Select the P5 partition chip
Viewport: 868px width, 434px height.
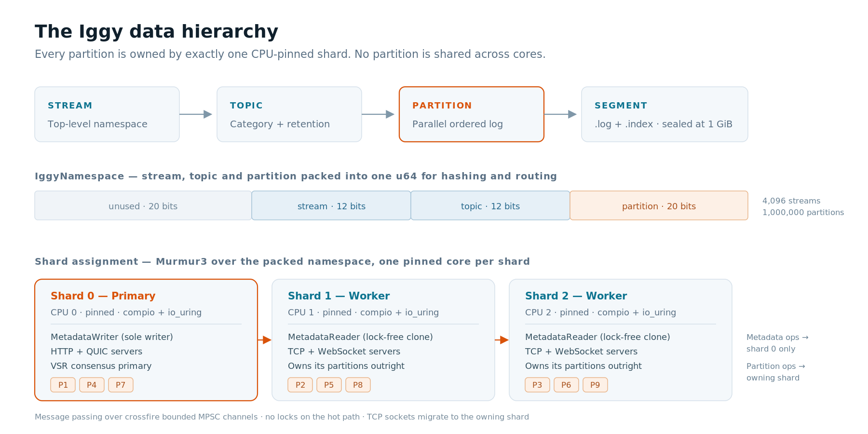329,385
